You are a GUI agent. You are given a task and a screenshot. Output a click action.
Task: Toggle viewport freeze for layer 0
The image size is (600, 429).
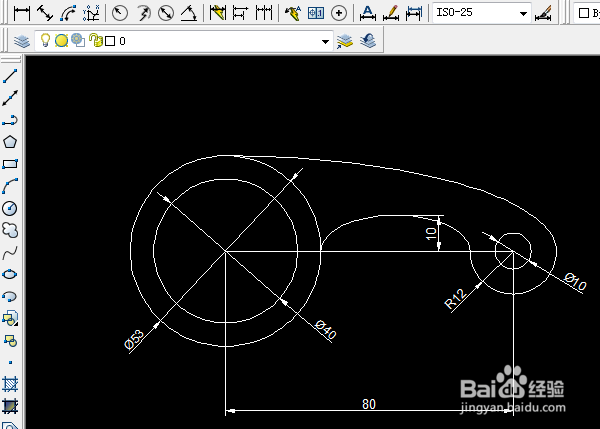(x=78, y=40)
